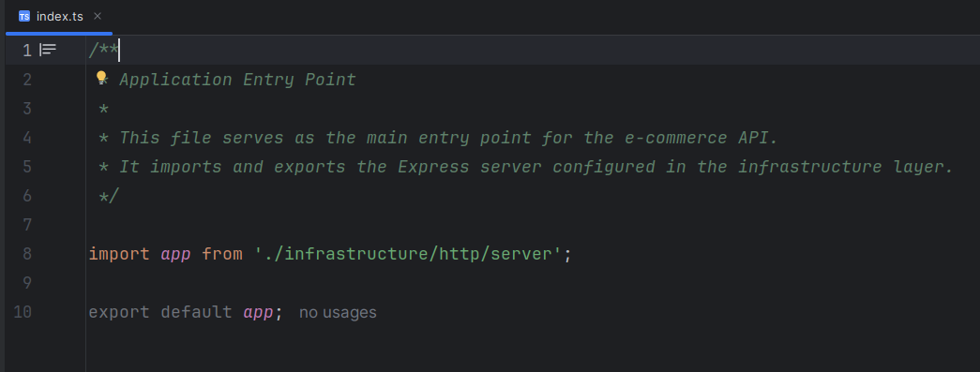Click the word 'e-commerce' in line 4 comment

click(656, 138)
